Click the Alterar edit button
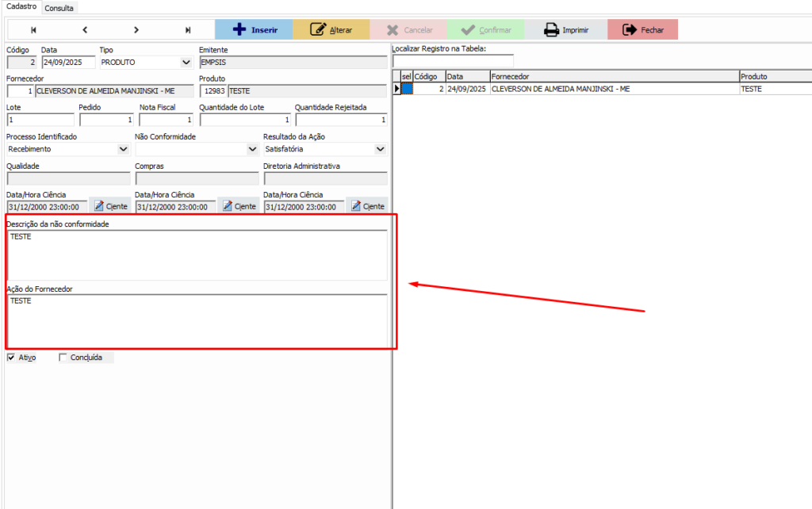The height and width of the screenshot is (509, 812). click(x=331, y=30)
